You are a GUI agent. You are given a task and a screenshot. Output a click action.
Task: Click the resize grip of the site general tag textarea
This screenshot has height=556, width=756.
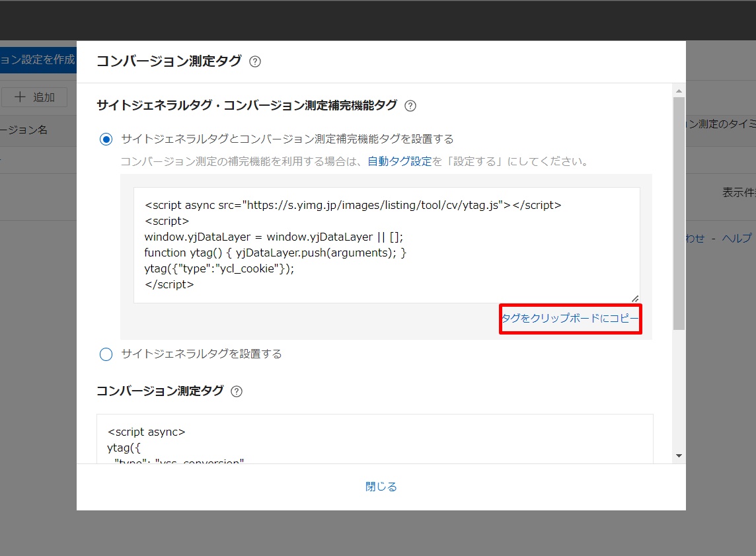point(635,298)
